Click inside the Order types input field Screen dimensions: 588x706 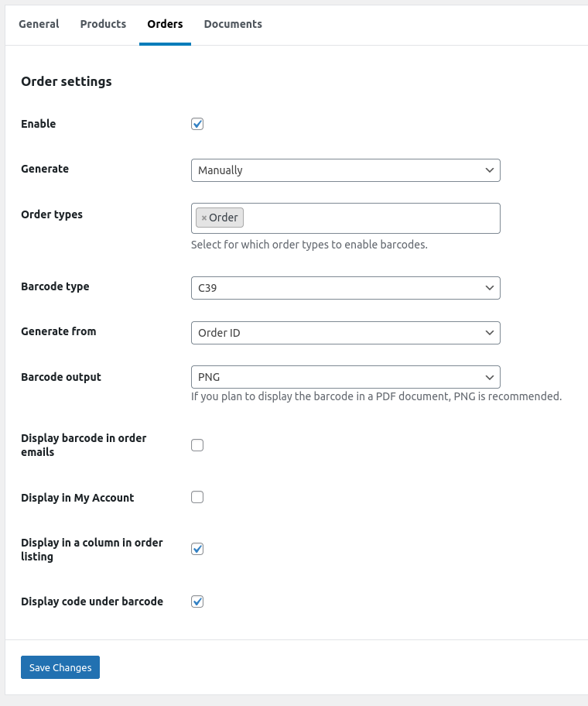tap(371, 218)
